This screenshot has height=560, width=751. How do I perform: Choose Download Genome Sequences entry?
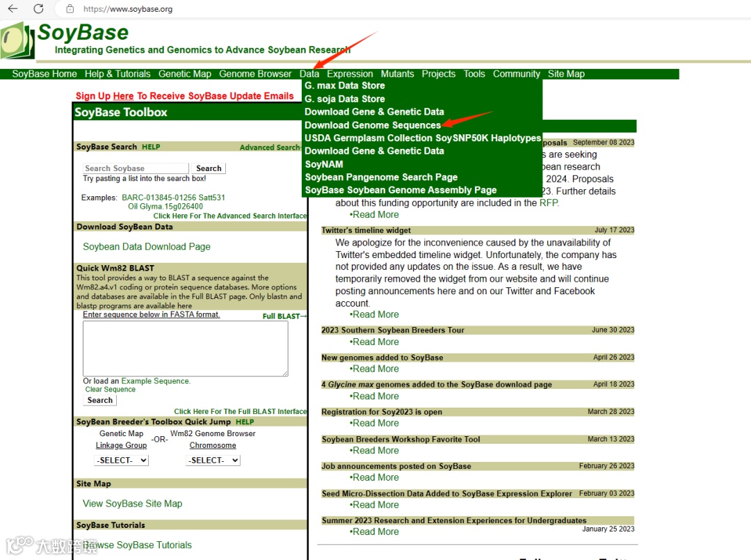point(373,125)
